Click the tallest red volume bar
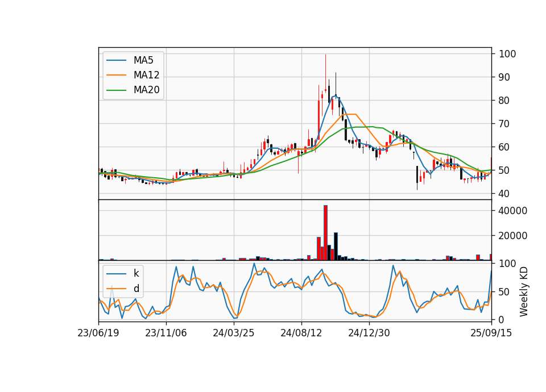The image size is (546, 392). click(325, 233)
